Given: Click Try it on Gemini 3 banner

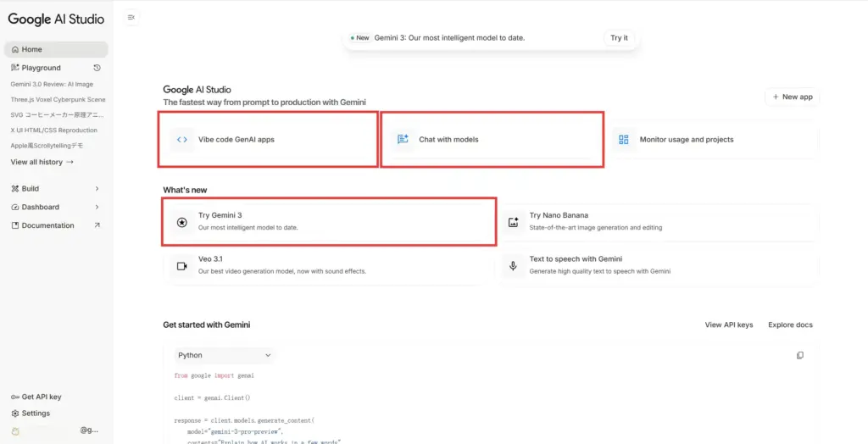Looking at the screenshot, I should coord(620,38).
